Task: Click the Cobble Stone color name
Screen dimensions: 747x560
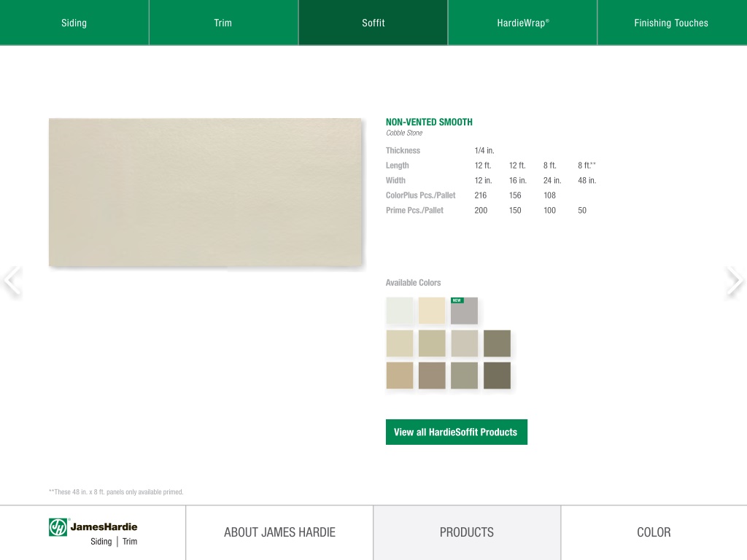Action: click(x=404, y=133)
